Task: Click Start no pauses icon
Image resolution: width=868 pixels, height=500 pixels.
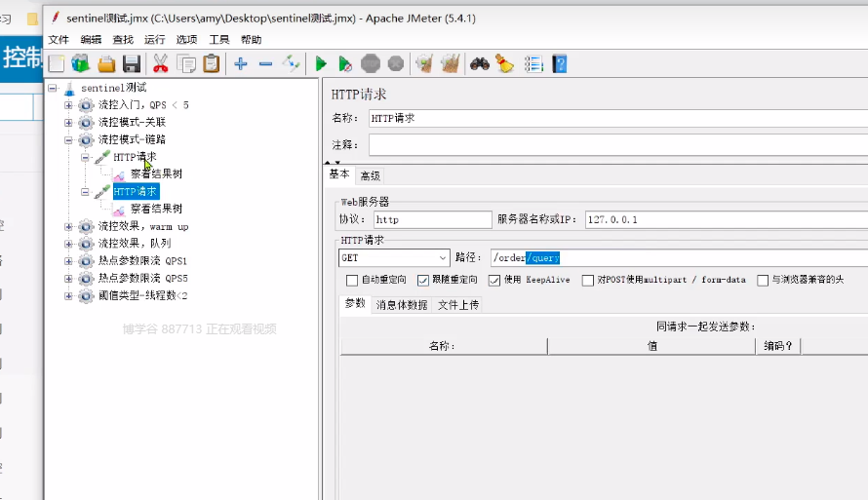Action: 345,64
